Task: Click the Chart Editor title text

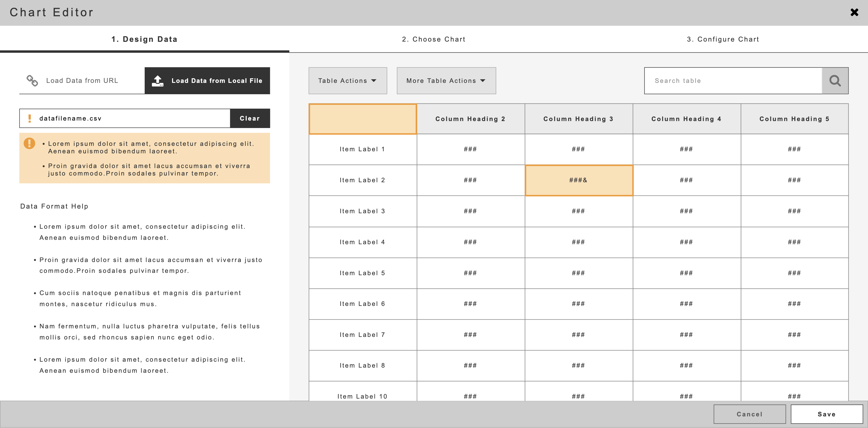Action: click(x=52, y=12)
